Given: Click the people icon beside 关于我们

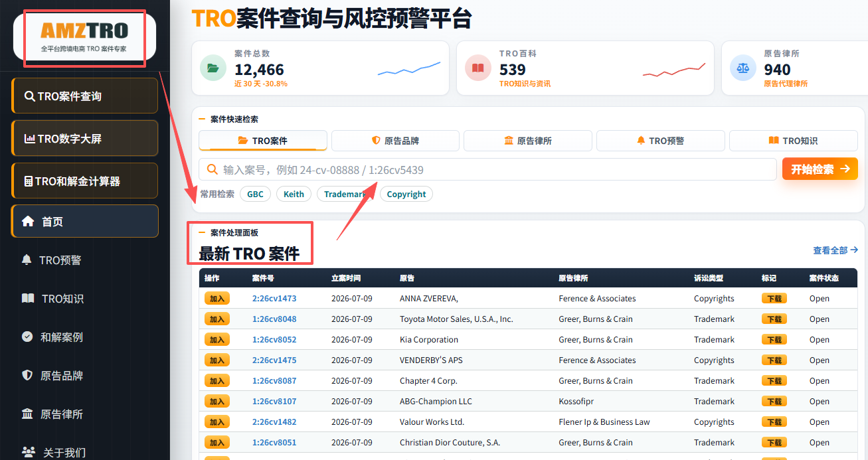Looking at the screenshot, I should coord(29,452).
